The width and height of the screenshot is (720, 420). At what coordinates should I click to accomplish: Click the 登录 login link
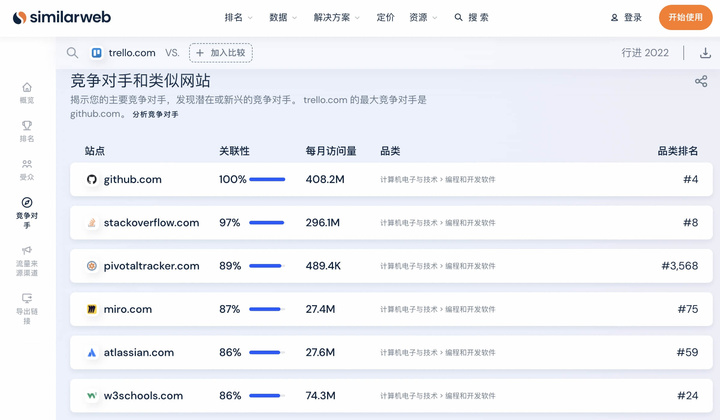633,17
